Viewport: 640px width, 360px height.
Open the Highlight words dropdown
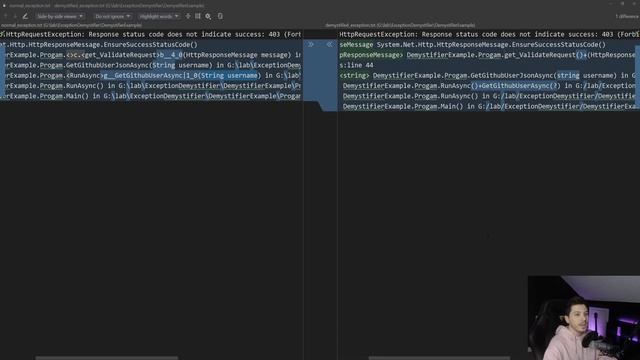[159, 16]
